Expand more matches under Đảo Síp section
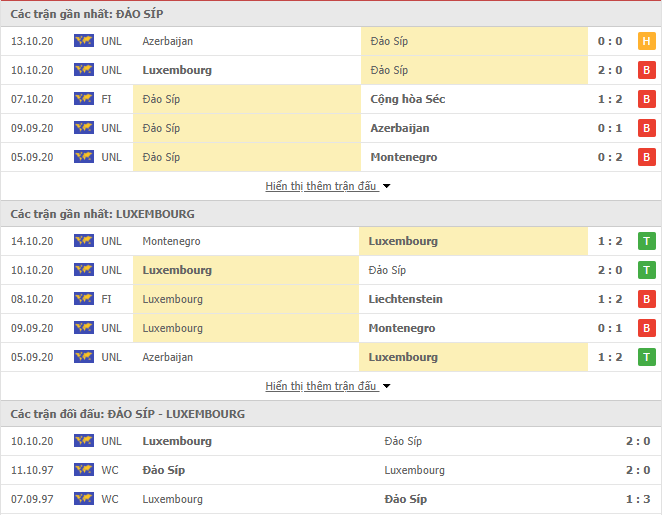Image resolution: width=662 pixels, height=515 pixels. point(321,186)
